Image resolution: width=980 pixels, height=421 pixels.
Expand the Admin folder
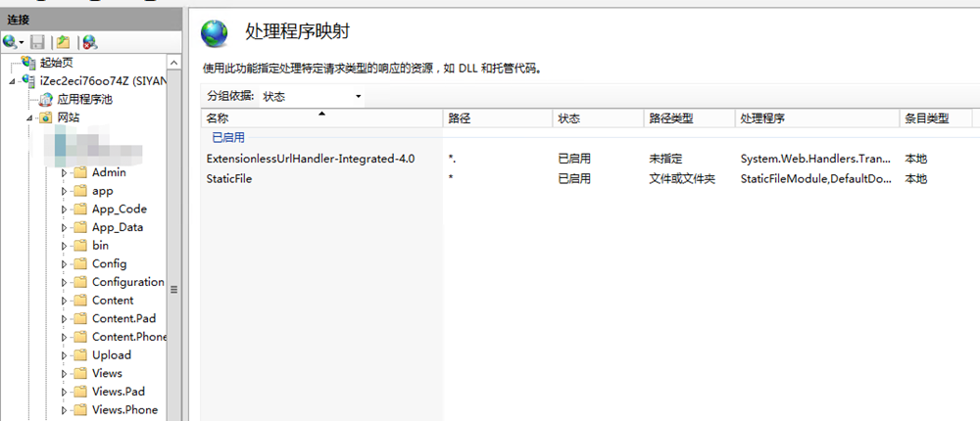coord(64,173)
